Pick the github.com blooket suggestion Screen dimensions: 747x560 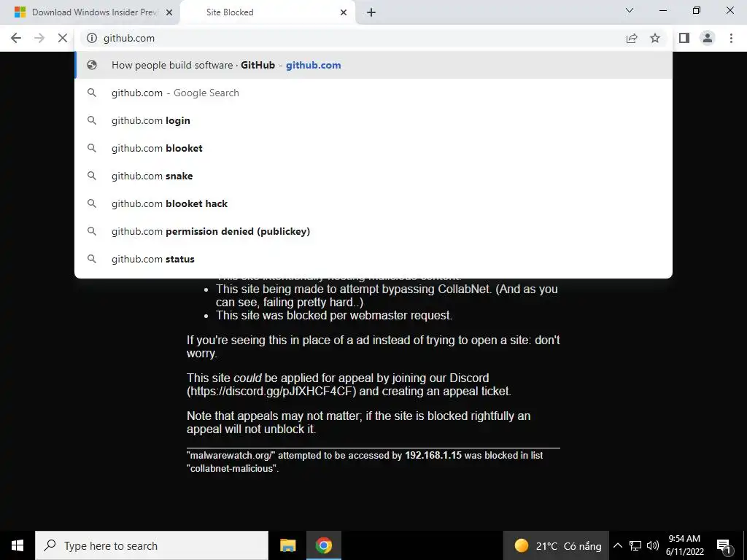[x=373, y=148]
